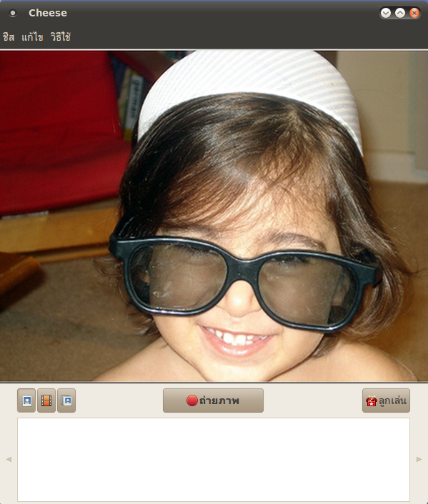The image size is (428, 504).
Task: Maximize the Cheese window
Action: (400, 13)
